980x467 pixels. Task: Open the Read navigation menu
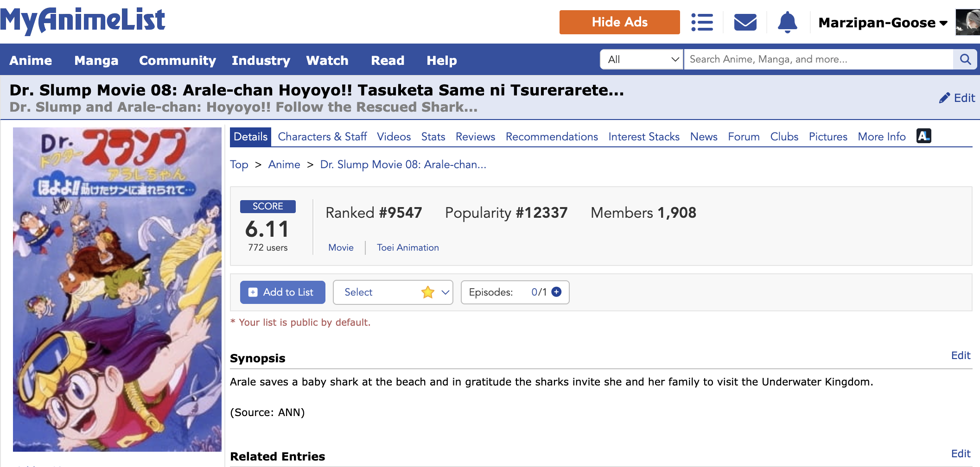[x=388, y=60]
